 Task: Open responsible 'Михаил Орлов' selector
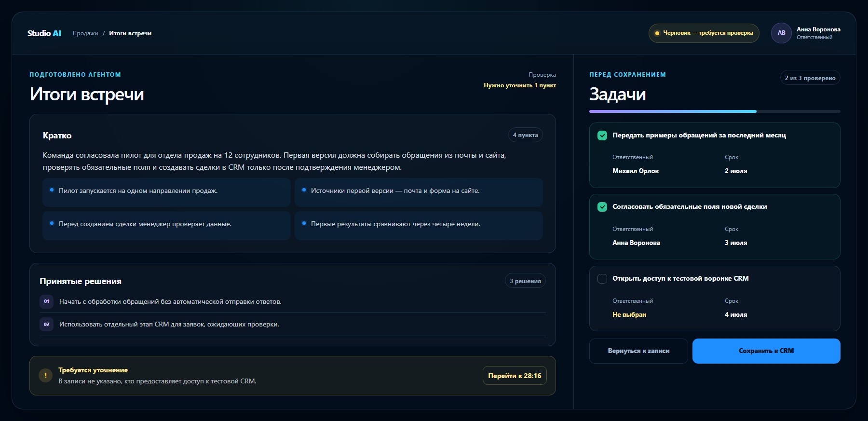[636, 171]
